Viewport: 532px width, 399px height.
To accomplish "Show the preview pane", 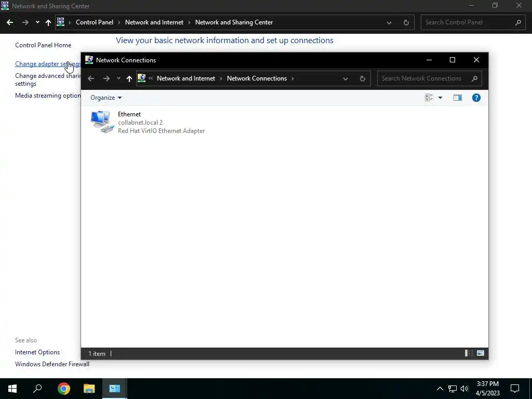I will tap(458, 98).
